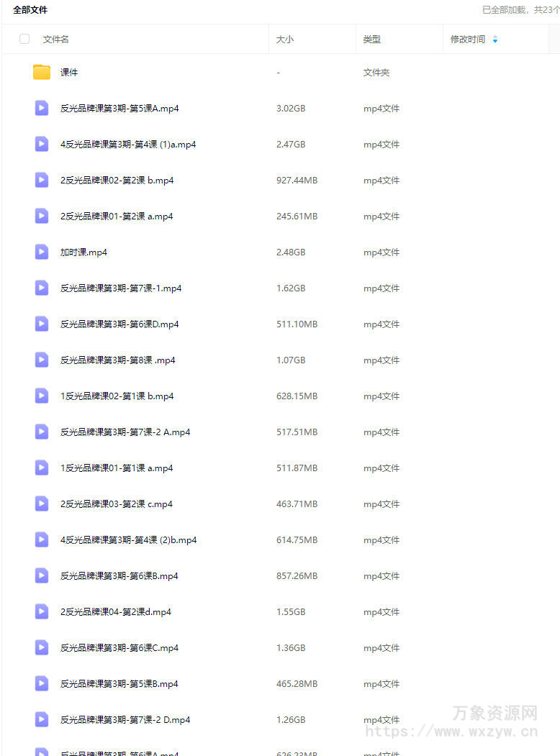
Task: Select row of 反光品牌课第3期-第6课C.mp4
Action: coord(280,647)
